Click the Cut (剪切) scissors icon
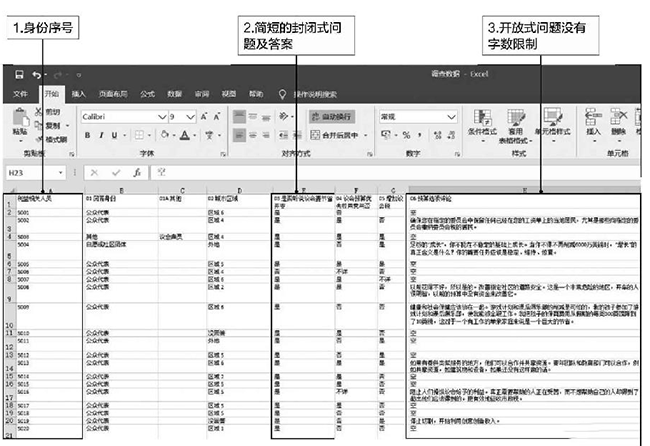 [40, 112]
